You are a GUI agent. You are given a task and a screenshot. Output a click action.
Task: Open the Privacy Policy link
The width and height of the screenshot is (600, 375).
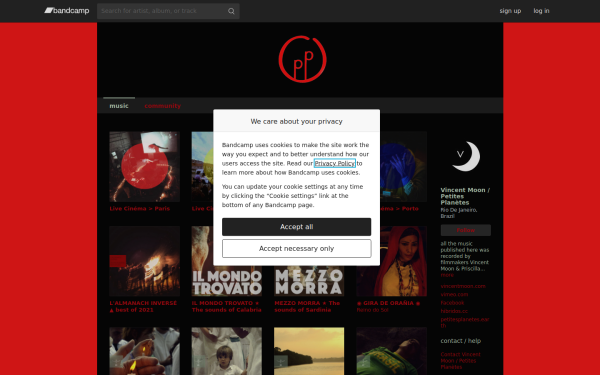pos(335,163)
